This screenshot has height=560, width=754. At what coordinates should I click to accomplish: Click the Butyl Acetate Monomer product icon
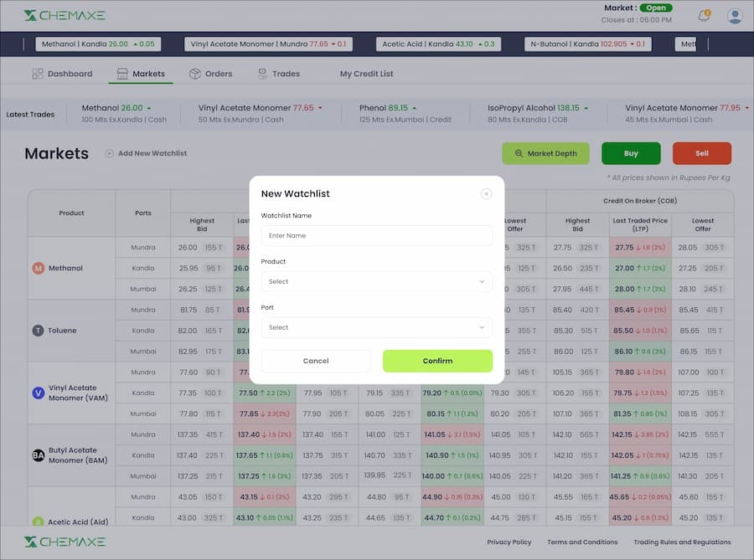[38, 455]
